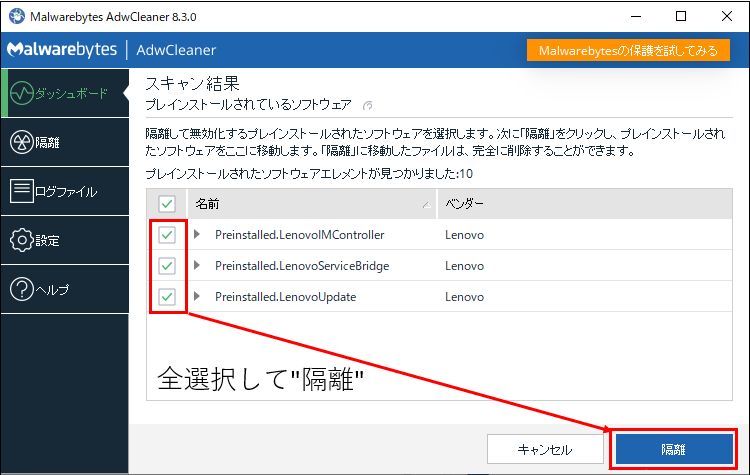Minimize the AdwCleaner window
Image resolution: width=750 pixels, height=475 pixels.
(x=636, y=16)
